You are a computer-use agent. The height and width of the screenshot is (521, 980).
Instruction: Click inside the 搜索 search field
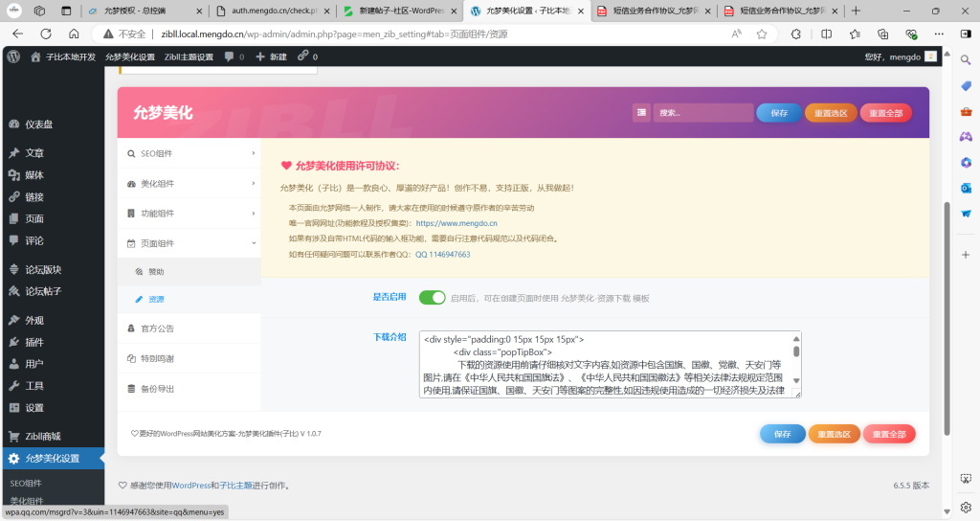click(703, 113)
